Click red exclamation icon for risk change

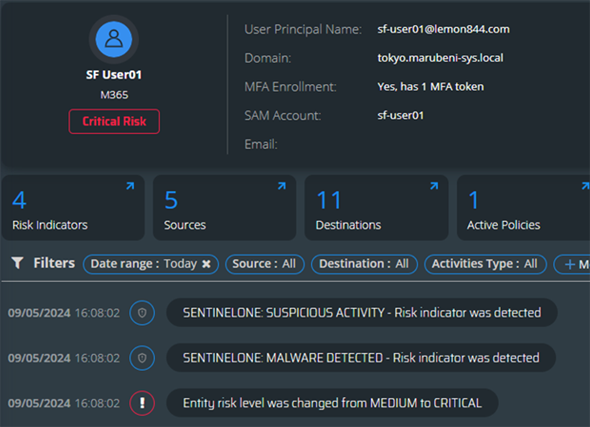[x=142, y=403]
